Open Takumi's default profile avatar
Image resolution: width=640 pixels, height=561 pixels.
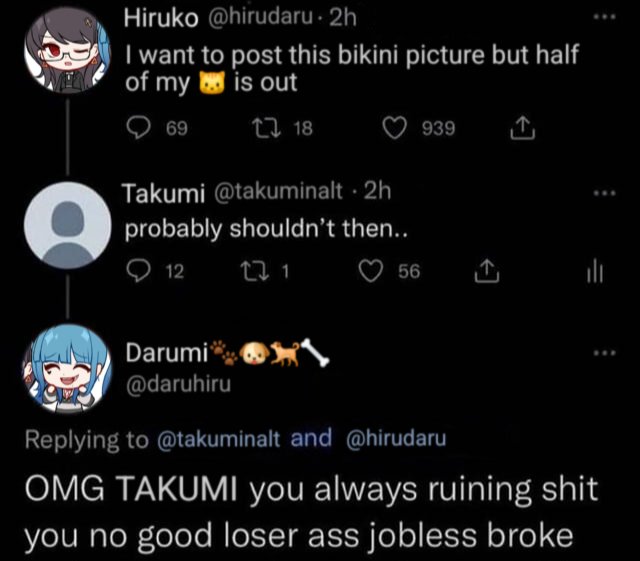click(x=68, y=225)
